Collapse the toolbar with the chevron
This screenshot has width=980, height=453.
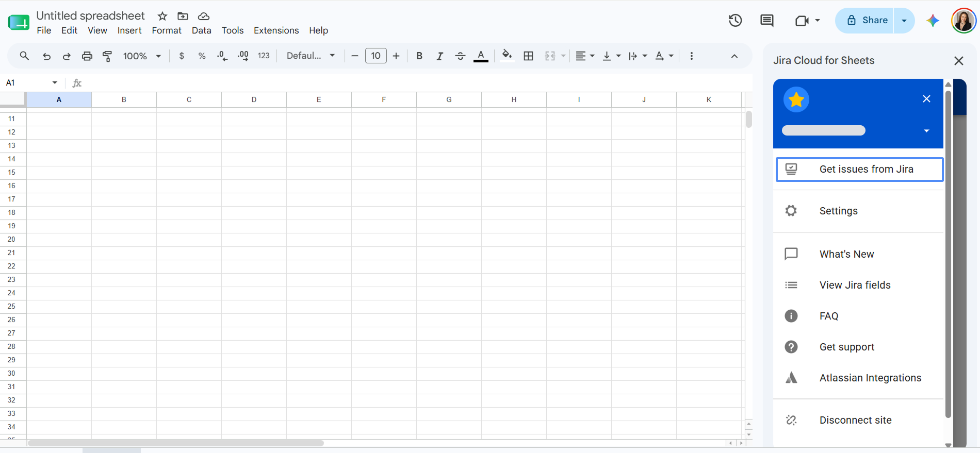tap(734, 56)
